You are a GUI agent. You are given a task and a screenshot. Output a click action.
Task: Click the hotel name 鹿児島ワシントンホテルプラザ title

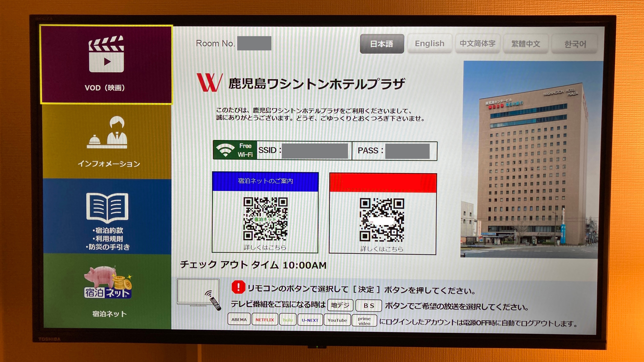click(x=317, y=84)
